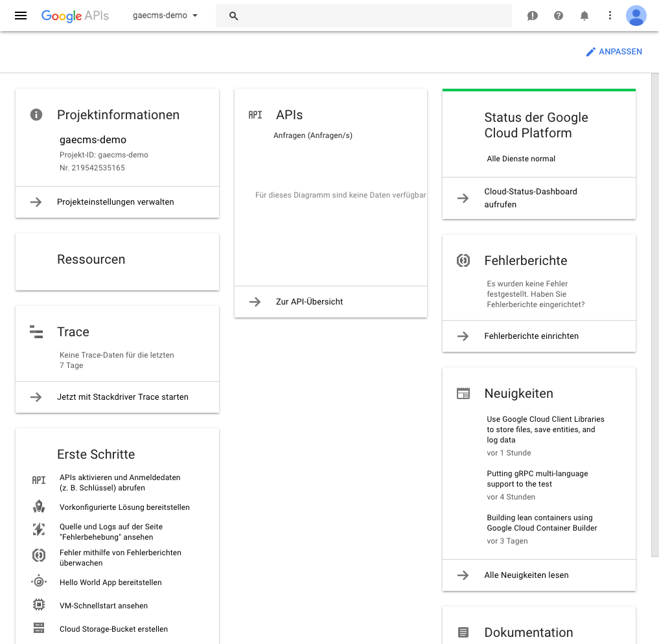This screenshot has height=644, width=659.
Task: Open Fehler mithilfe von Fehlerberichten überwachen
Action: pos(120,558)
